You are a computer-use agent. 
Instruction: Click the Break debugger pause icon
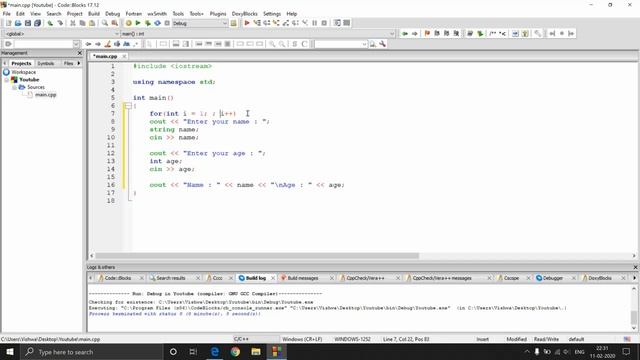pos(315,23)
